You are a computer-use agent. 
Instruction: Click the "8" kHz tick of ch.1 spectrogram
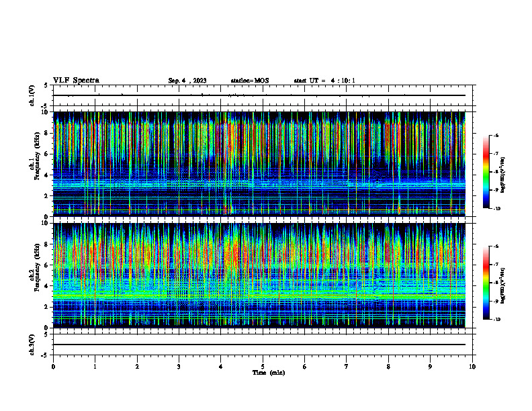(47, 133)
